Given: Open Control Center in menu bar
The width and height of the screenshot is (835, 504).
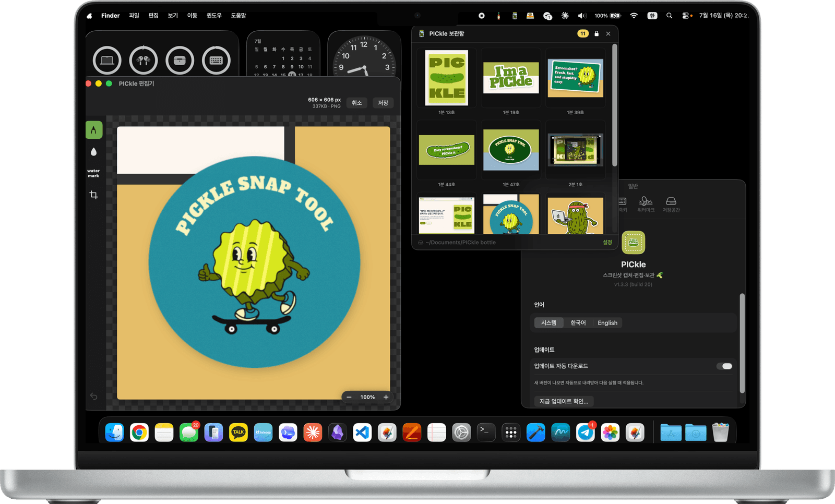Looking at the screenshot, I should coord(687,16).
